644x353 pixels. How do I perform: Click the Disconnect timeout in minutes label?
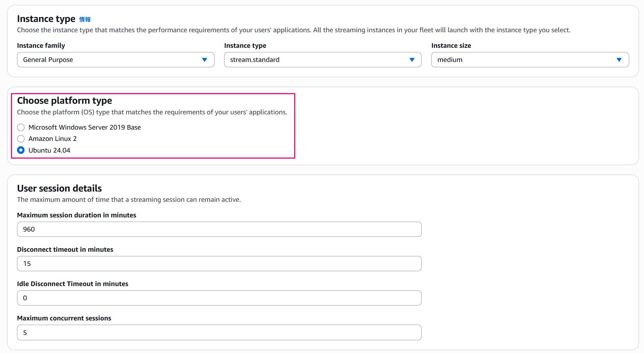(x=65, y=249)
